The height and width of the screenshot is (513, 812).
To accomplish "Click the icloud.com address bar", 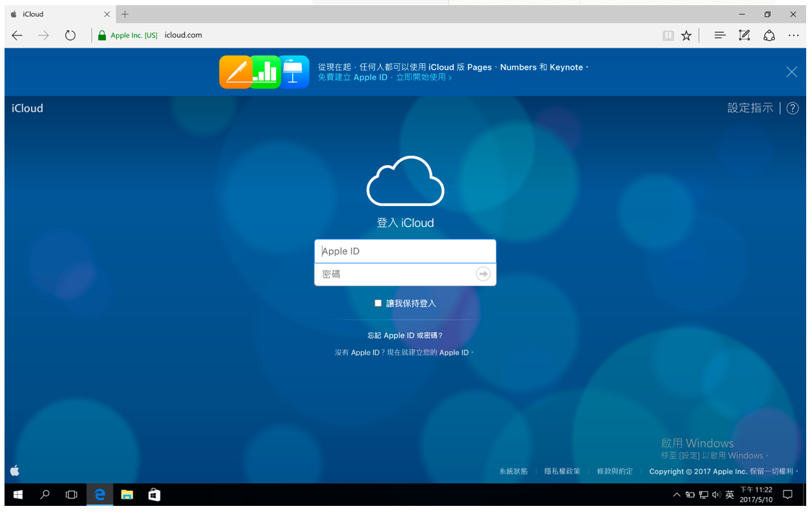I will point(183,36).
